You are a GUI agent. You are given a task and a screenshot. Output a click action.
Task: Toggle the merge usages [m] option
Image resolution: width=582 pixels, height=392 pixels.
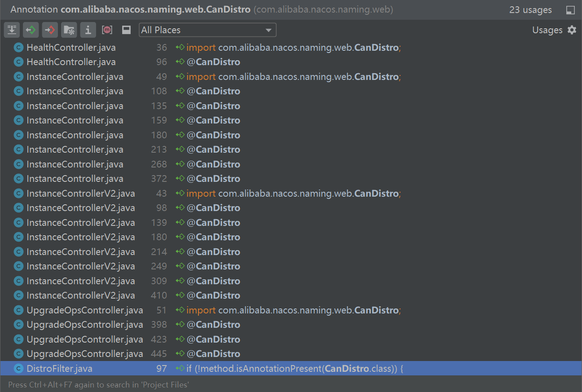coord(107,30)
